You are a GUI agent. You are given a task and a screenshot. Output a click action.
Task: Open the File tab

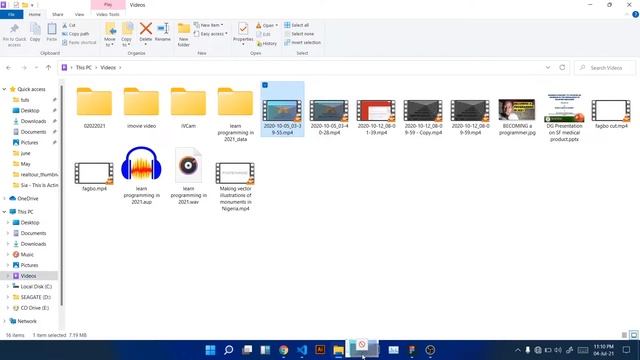(11, 14)
